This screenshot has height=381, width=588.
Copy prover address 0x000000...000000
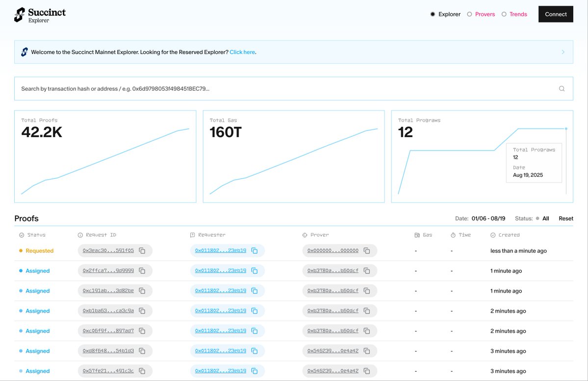pos(367,251)
